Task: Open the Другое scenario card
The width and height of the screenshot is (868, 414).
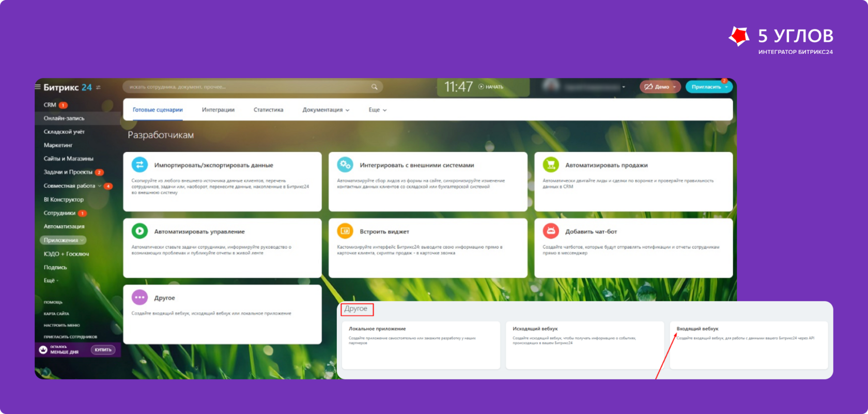Action: coord(222,314)
